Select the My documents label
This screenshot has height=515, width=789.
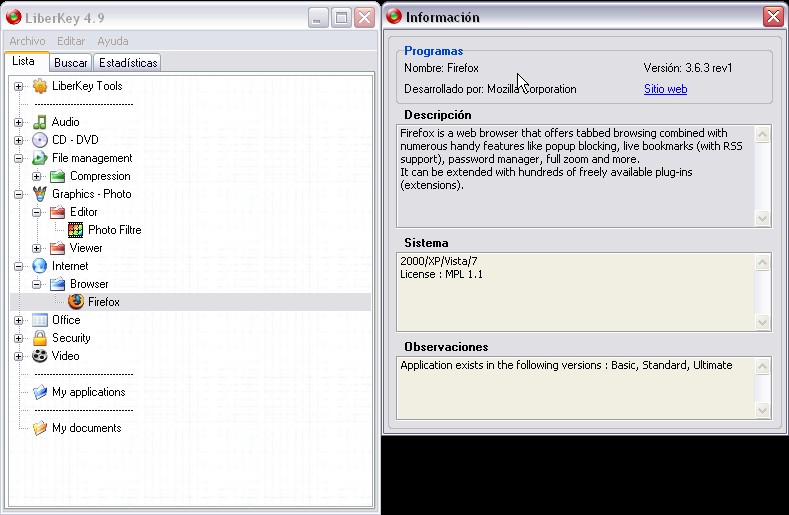(87, 428)
